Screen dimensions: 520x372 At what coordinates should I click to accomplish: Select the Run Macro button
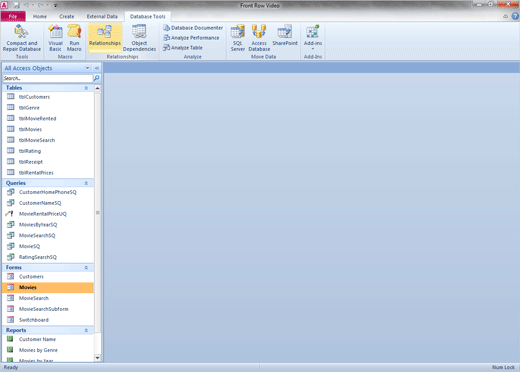74,38
